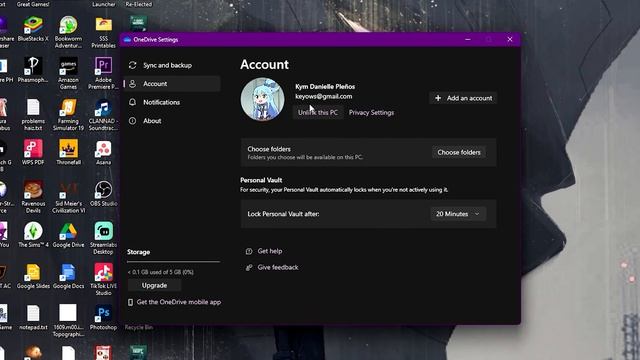Image resolution: width=640 pixels, height=360 pixels.
Task: Click the keyows@gmail.com email text
Action: [324, 96]
